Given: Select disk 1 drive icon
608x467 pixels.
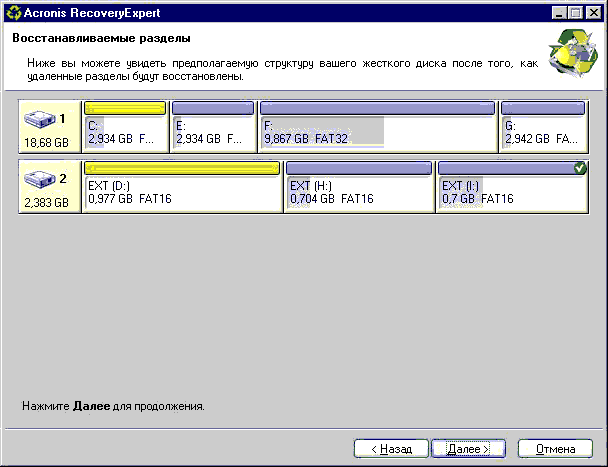Looking at the screenshot, I should (40, 119).
